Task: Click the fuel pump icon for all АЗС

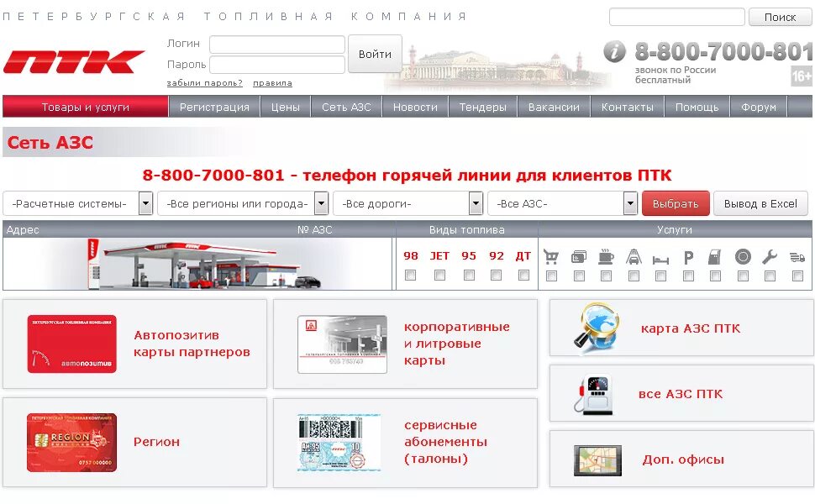Action: click(595, 393)
